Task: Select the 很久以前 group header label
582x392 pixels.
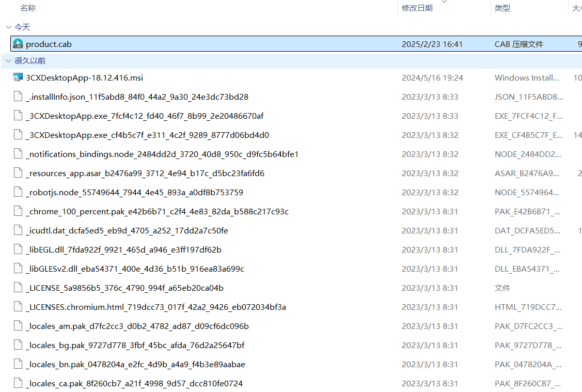Action: click(x=30, y=60)
